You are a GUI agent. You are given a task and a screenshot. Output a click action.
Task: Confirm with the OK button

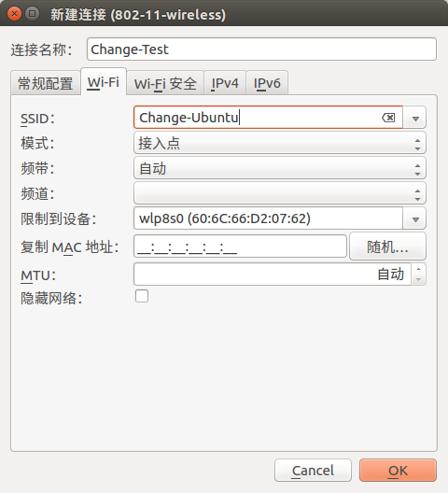pyautogui.click(x=398, y=471)
